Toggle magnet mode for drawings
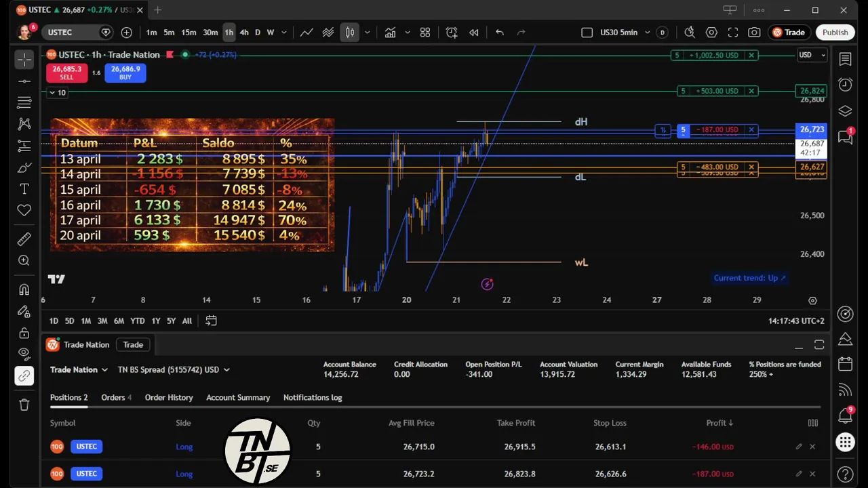This screenshot has width=868, height=488. click(x=24, y=289)
